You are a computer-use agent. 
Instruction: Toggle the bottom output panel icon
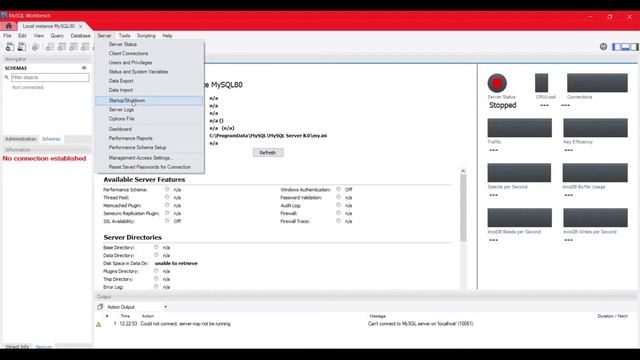click(625, 47)
